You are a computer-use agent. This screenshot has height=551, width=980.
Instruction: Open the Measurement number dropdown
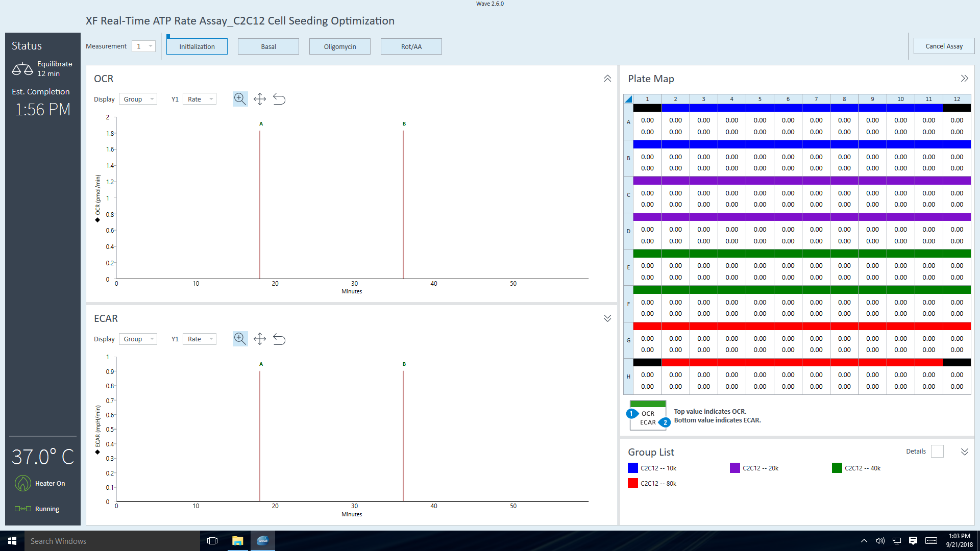(143, 46)
